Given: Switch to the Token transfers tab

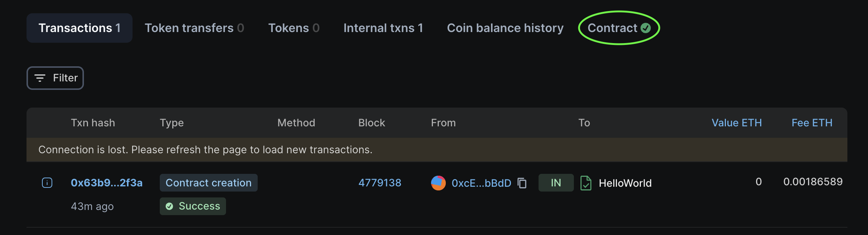Looking at the screenshot, I should coord(194,28).
